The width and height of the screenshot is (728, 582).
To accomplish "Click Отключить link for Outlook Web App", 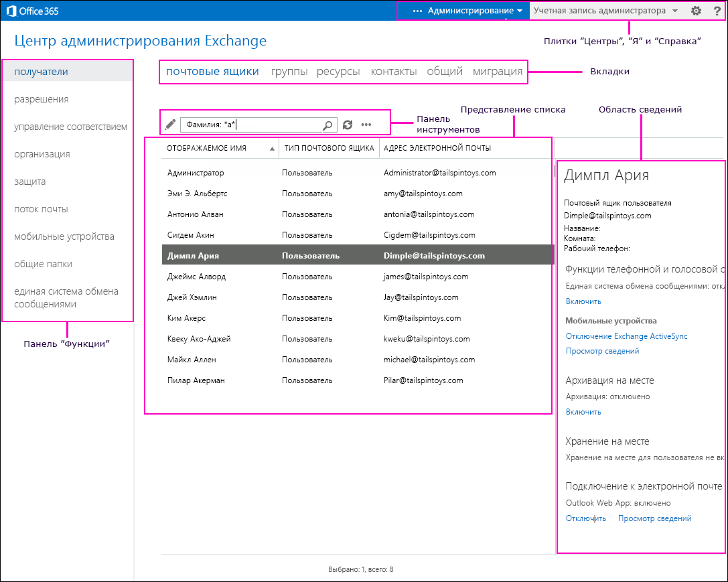I will [585, 518].
